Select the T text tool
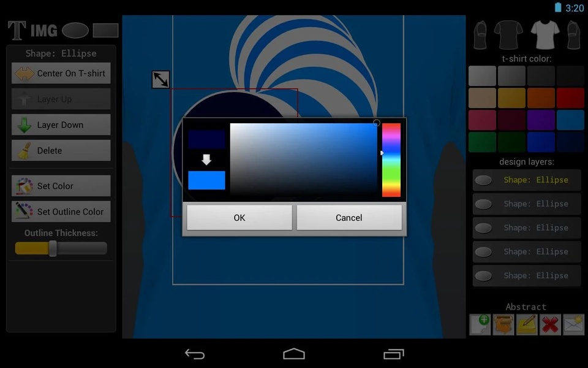Viewport: 588px width, 368px height. click(17, 31)
